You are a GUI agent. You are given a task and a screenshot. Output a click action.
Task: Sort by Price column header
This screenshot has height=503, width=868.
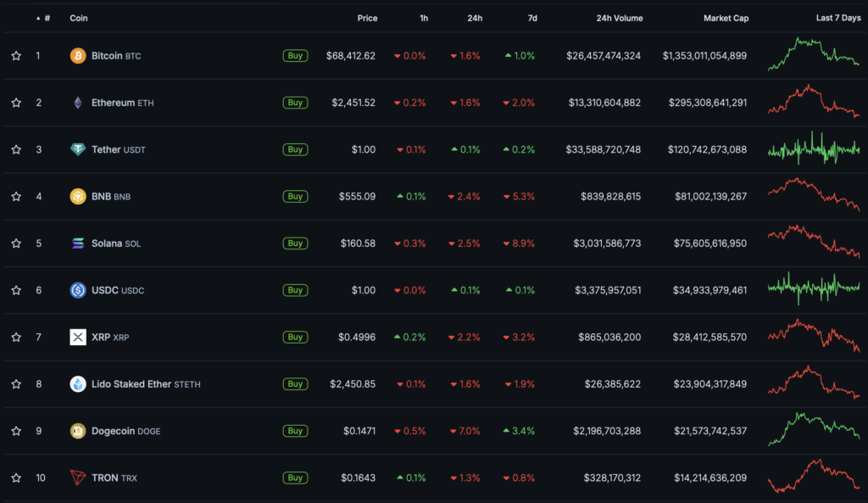[367, 18]
